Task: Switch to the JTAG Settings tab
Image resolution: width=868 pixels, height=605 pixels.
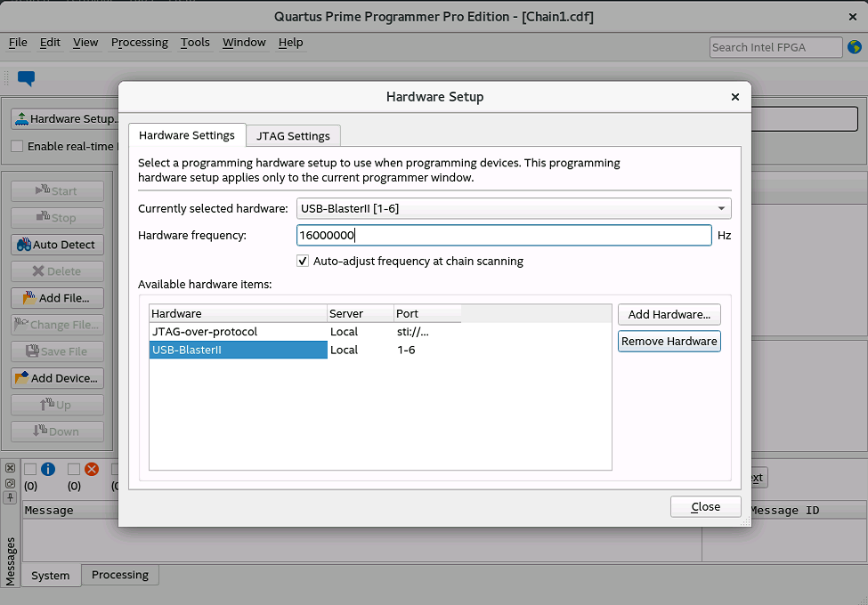Action: pos(293,136)
